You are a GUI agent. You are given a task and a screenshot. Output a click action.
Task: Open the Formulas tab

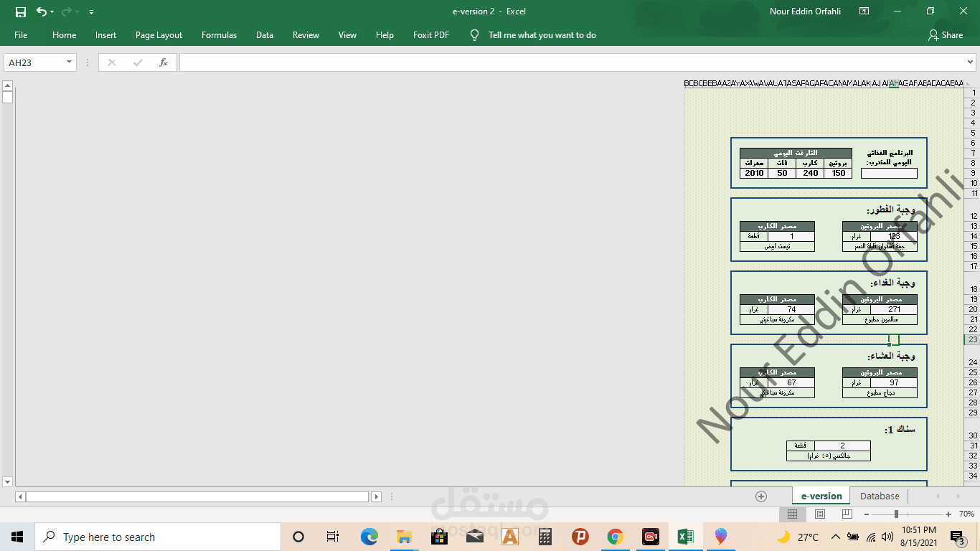coord(219,35)
